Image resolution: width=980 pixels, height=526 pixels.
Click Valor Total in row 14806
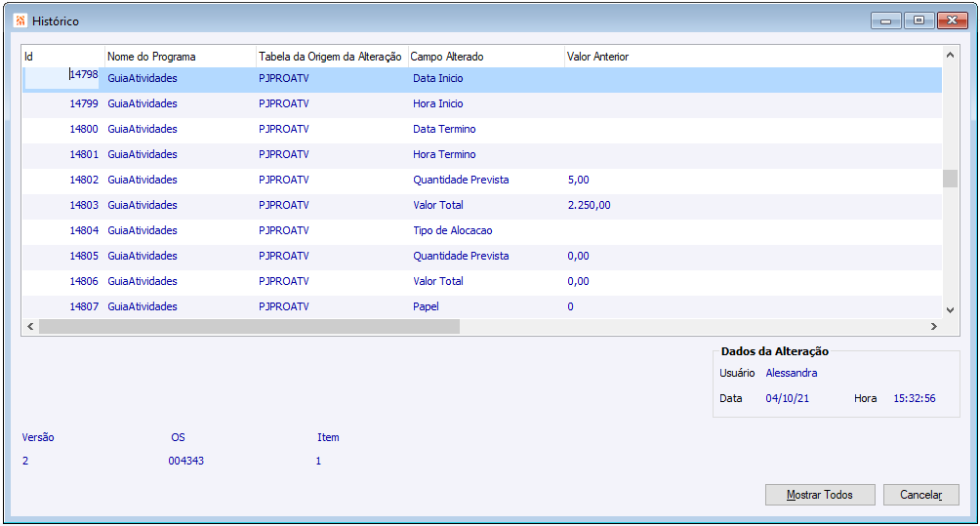438,281
